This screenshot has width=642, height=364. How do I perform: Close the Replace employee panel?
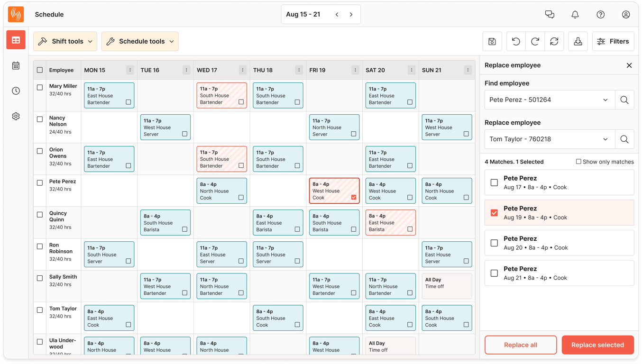pos(629,65)
